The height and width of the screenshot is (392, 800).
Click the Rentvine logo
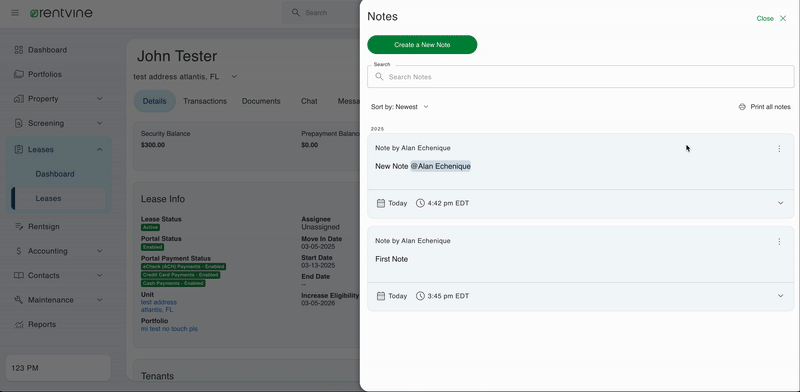point(61,13)
